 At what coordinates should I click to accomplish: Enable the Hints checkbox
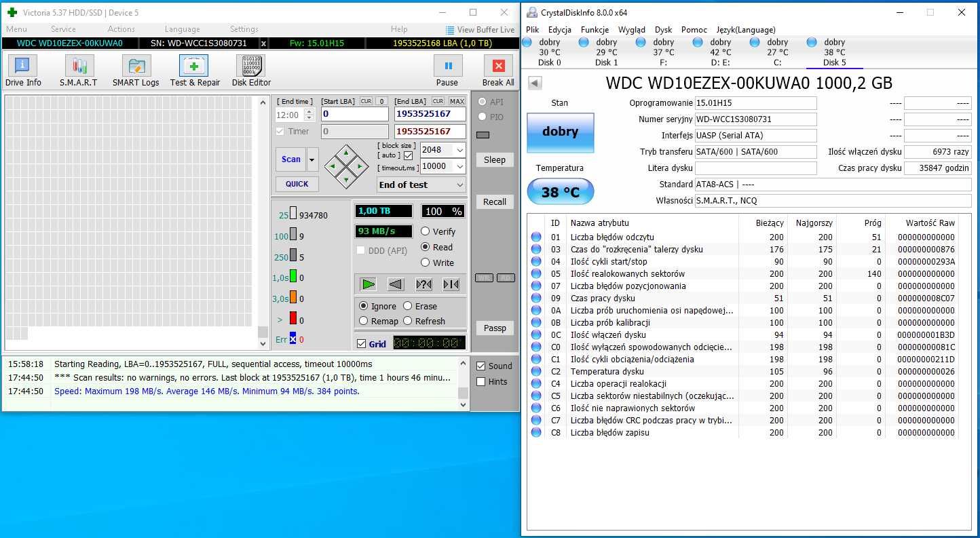481,381
